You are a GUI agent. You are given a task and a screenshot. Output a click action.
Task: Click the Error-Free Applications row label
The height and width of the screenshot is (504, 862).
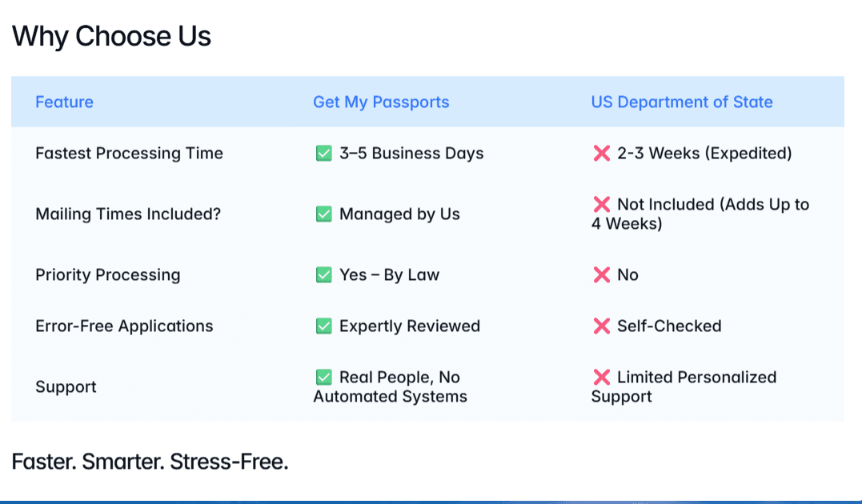(x=124, y=326)
